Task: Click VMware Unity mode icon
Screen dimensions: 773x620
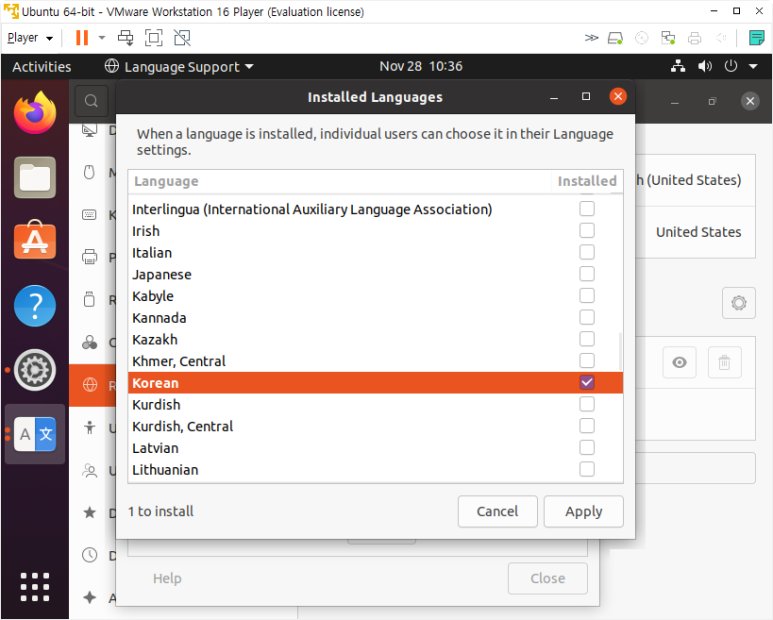Action: click(182, 38)
